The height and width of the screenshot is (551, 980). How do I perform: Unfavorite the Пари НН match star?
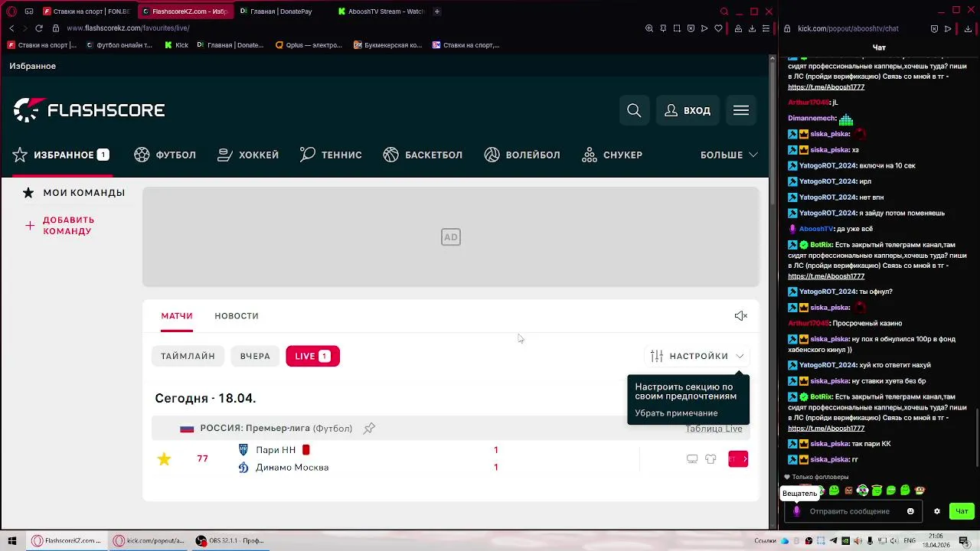[x=164, y=459]
